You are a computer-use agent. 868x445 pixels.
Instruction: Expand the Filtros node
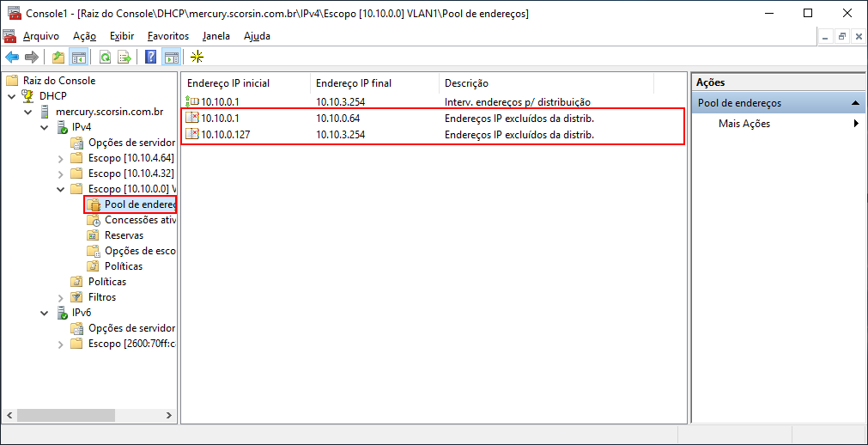click(61, 297)
